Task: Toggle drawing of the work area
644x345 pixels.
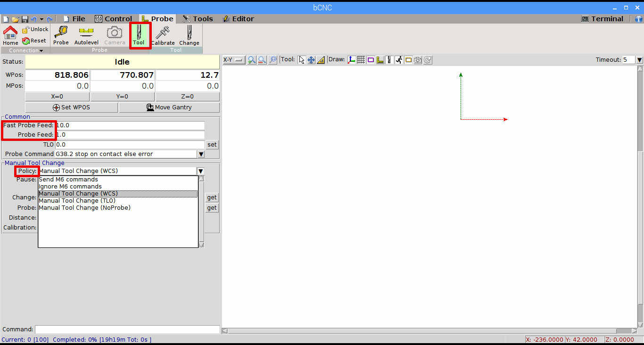Action: point(408,60)
